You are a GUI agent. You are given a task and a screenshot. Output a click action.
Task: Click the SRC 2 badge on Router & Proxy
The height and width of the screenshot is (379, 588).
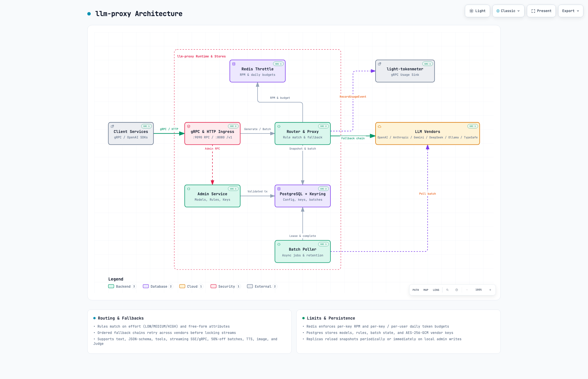point(323,126)
